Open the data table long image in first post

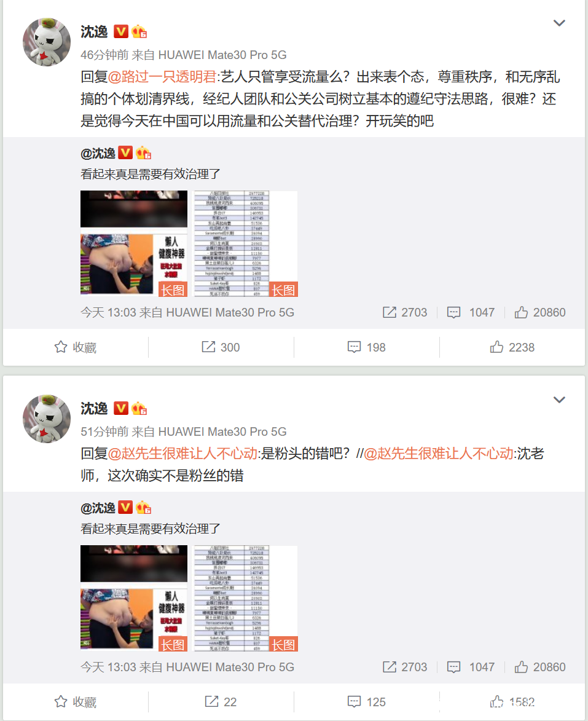[246, 243]
